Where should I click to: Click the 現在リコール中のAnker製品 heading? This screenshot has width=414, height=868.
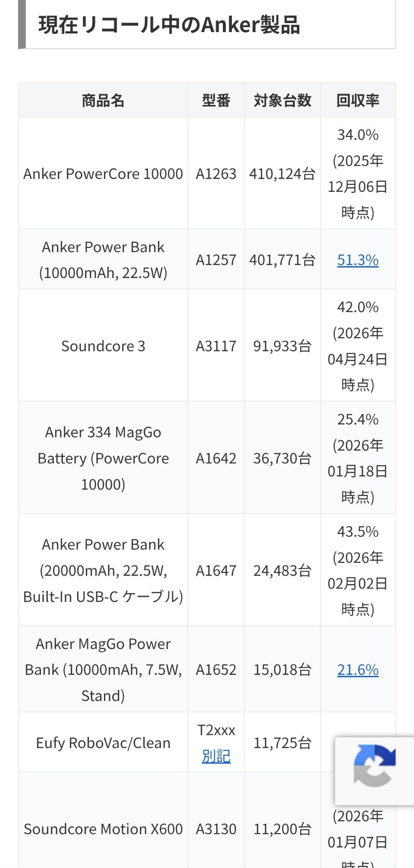coord(169,25)
